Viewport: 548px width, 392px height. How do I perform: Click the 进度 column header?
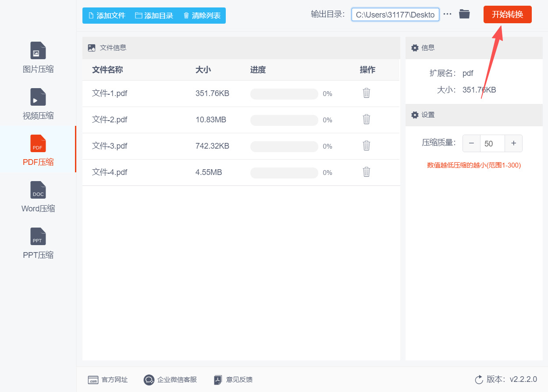click(258, 70)
